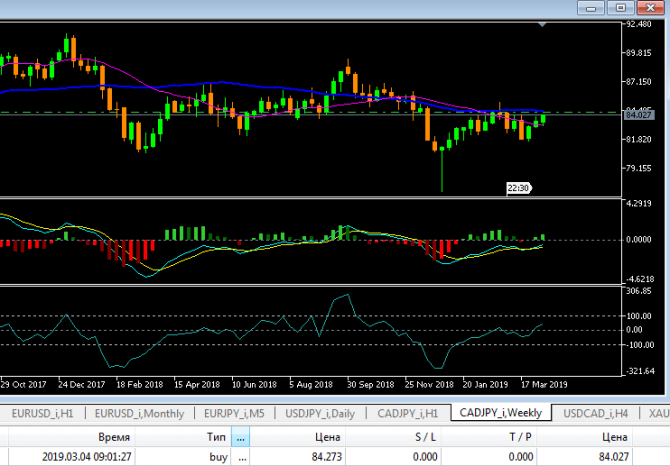Click the first Цена column header
Image resolution: width=670 pixels, height=466 pixels.
298,437
